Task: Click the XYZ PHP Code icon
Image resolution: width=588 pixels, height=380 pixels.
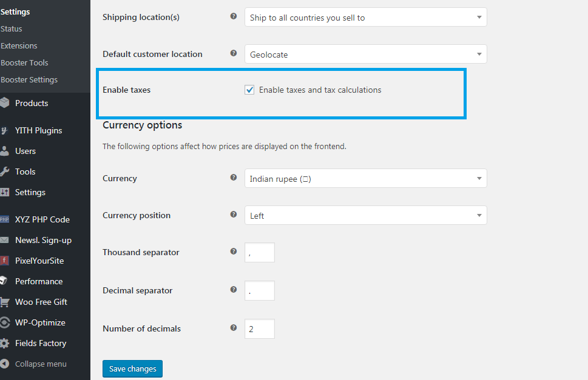Action: (4, 219)
